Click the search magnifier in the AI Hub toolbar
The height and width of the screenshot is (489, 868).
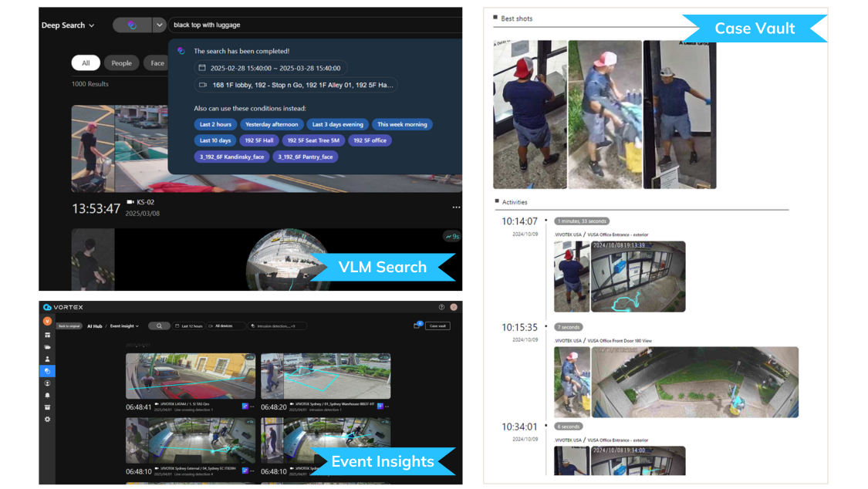[x=160, y=325]
